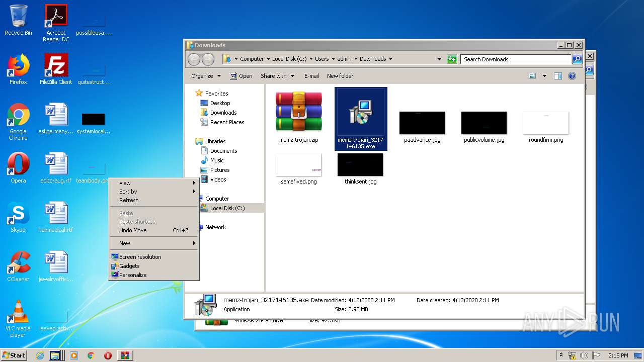This screenshot has height=362, width=644.
Task: Change view with the views icon
Action: click(x=532, y=76)
